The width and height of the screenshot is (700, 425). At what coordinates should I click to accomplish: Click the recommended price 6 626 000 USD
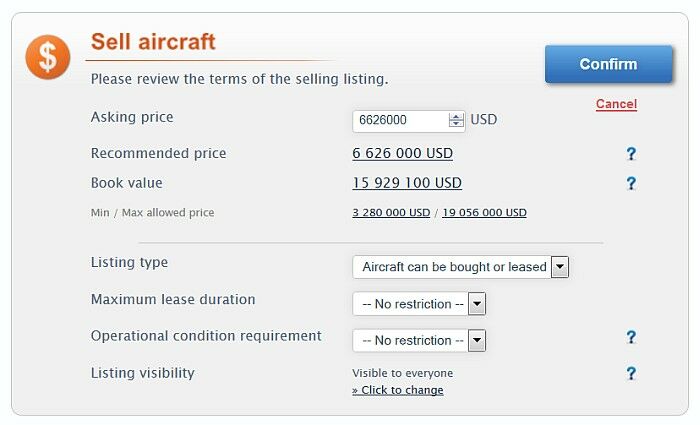(x=402, y=154)
